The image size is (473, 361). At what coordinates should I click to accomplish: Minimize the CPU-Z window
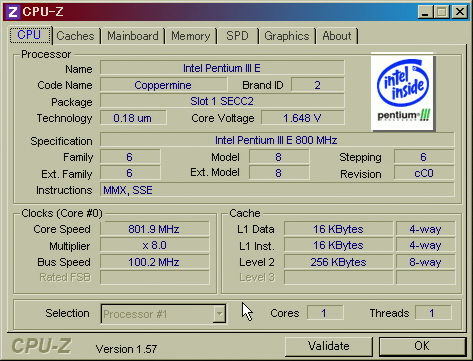(425, 12)
